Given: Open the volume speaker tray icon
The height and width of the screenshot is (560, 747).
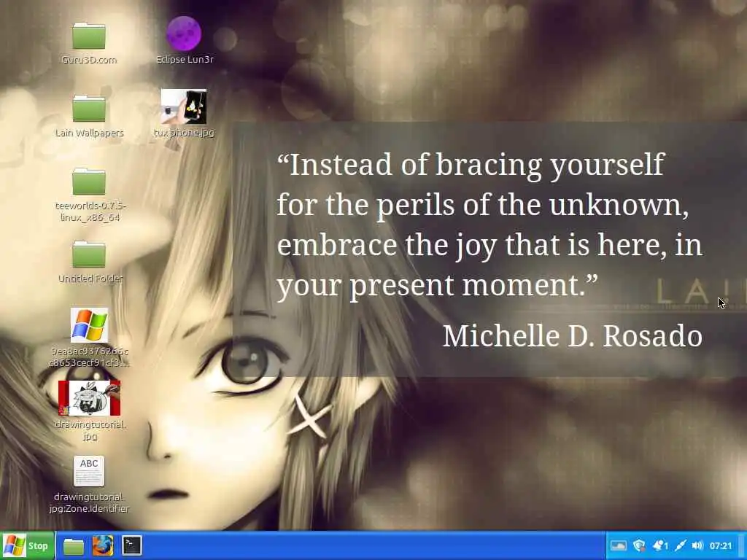Looking at the screenshot, I should click(697, 545).
